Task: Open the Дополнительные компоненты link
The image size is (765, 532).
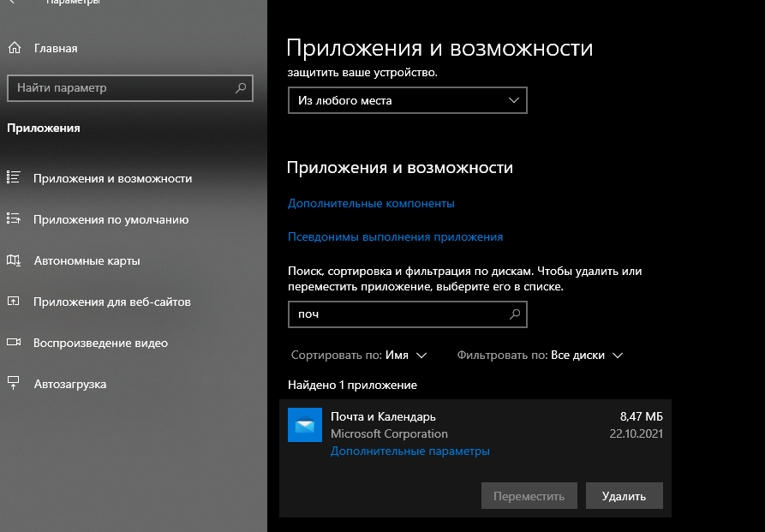Action: pyautogui.click(x=371, y=204)
